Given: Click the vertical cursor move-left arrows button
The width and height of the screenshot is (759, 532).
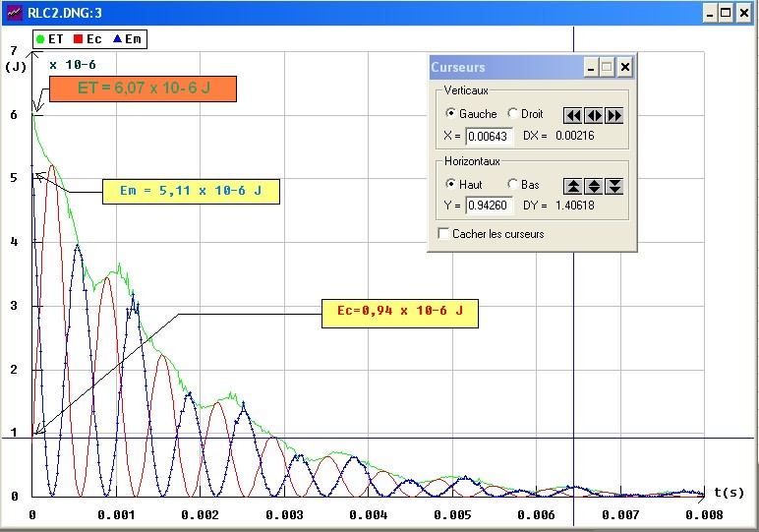Looking at the screenshot, I should tap(572, 115).
